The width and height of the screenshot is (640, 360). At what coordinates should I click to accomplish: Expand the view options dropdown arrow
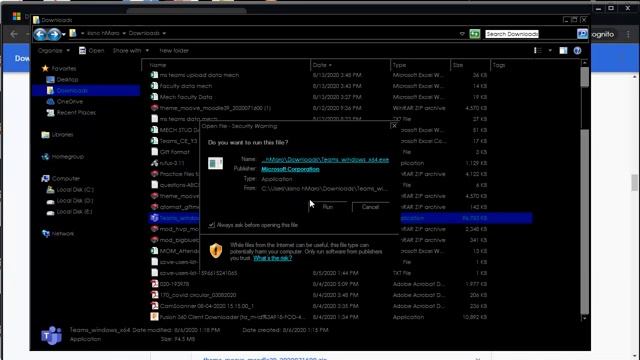550,51
